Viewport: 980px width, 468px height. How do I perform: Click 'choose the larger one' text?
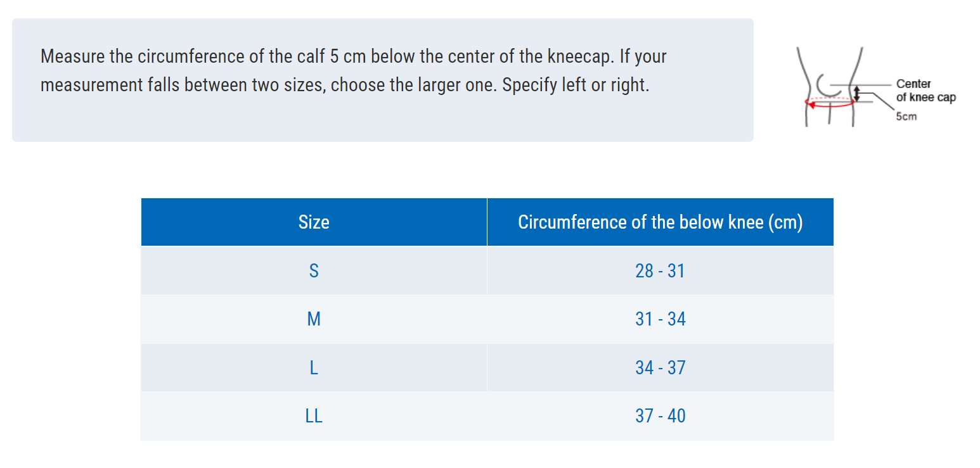[411, 85]
